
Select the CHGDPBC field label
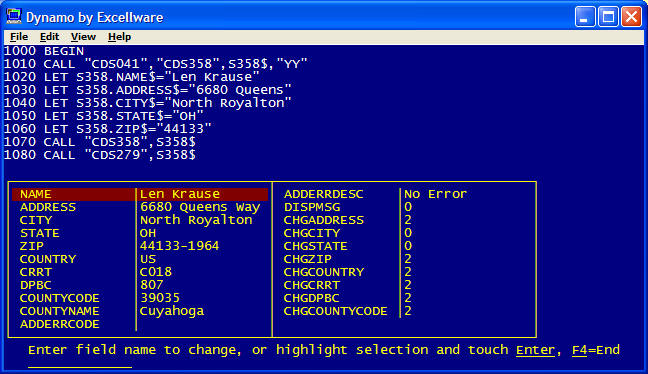pos(312,298)
